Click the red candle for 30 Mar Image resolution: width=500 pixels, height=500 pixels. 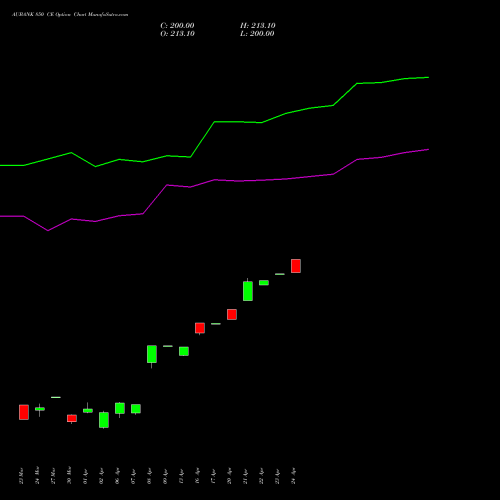(72, 418)
